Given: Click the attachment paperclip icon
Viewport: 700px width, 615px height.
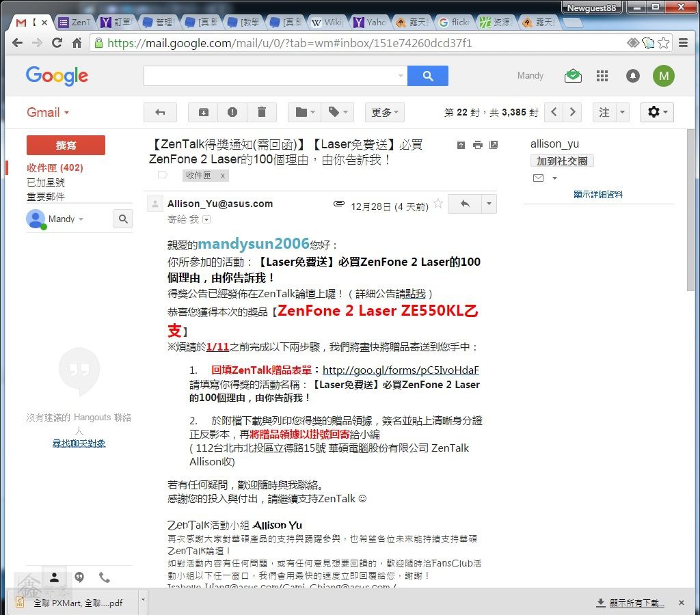Looking at the screenshot, I should pos(339,204).
